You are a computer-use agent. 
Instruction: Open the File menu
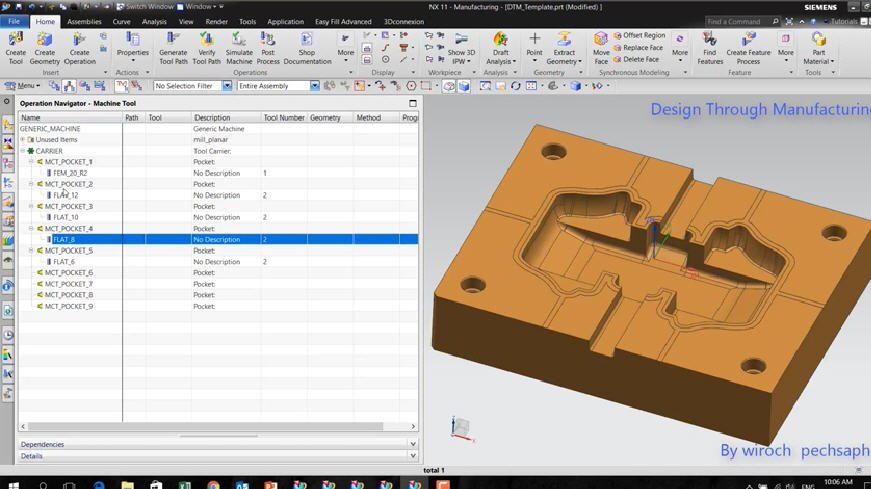pyautogui.click(x=14, y=21)
